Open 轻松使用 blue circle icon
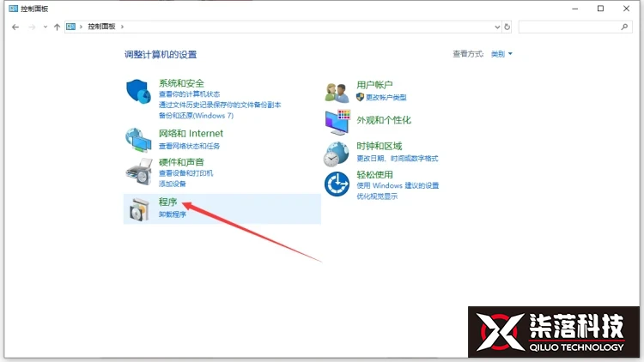Screen dimensions: 644x362 coord(337,184)
